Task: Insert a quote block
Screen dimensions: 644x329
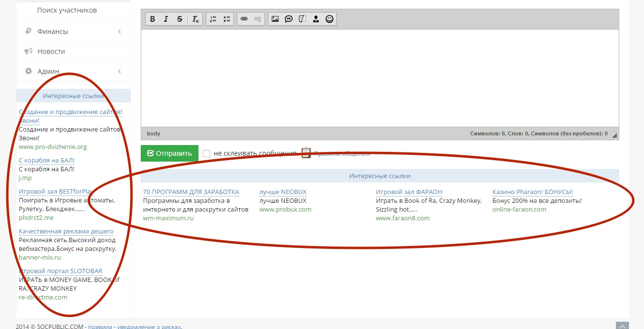Action: tap(289, 19)
